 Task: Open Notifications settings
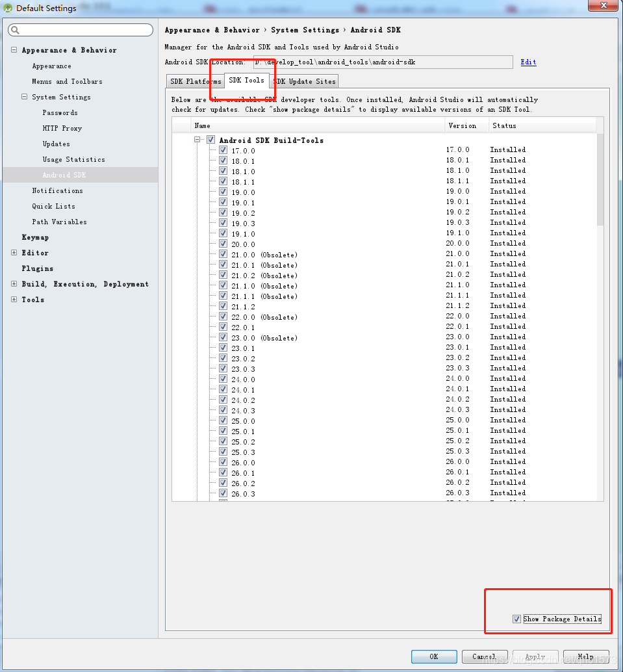[x=57, y=190]
